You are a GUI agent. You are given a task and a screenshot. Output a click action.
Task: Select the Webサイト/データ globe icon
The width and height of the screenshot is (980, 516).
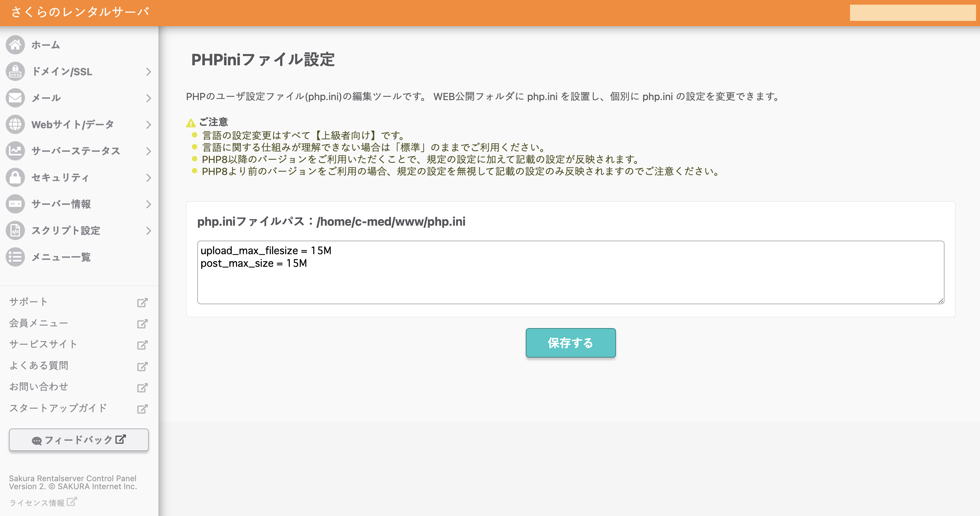[15, 124]
